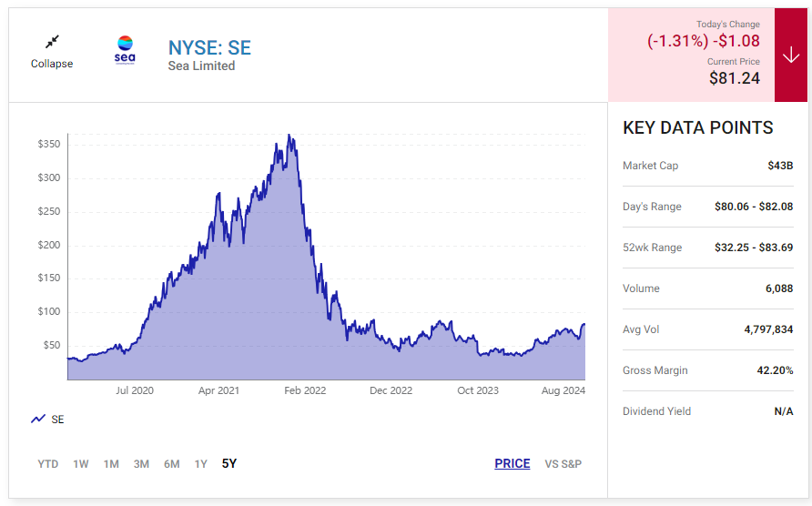Select the 5Y time range
This screenshot has height=506, width=812.
tap(228, 464)
